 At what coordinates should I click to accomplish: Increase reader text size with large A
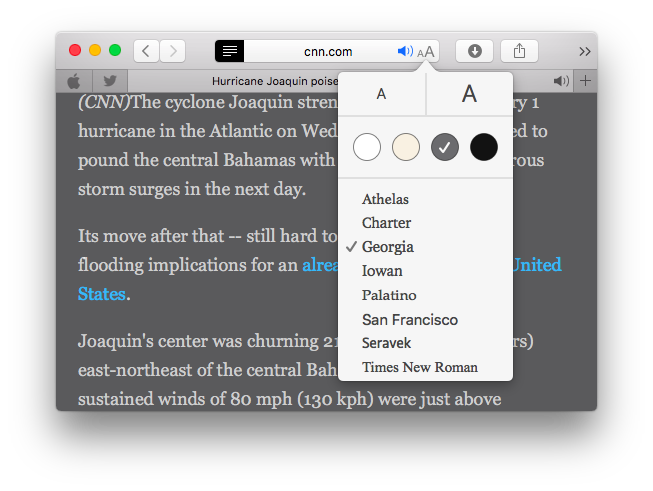coord(469,94)
